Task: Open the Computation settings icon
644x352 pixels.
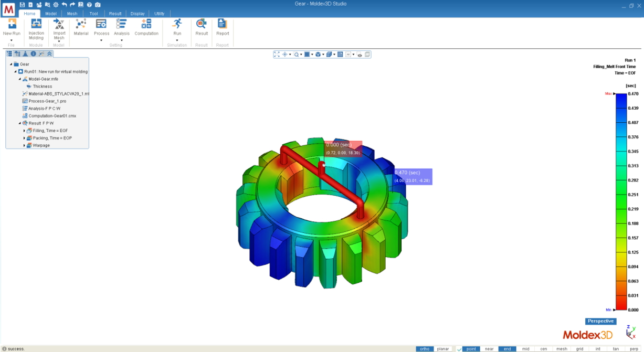Action: tap(146, 24)
